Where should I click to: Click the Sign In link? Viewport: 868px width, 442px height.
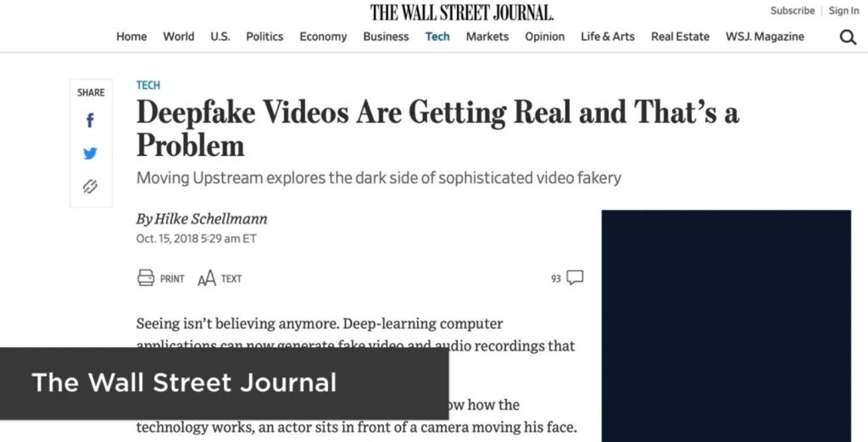pos(843,11)
